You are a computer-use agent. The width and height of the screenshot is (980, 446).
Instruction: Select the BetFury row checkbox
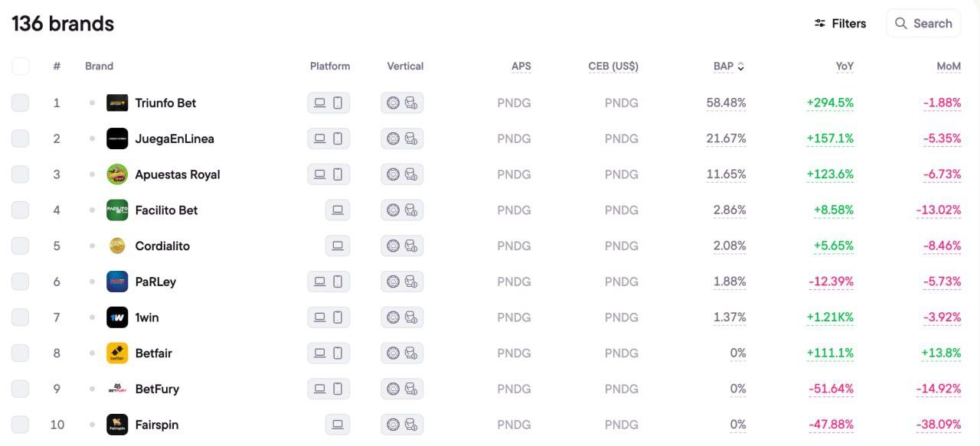click(x=21, y=389)
